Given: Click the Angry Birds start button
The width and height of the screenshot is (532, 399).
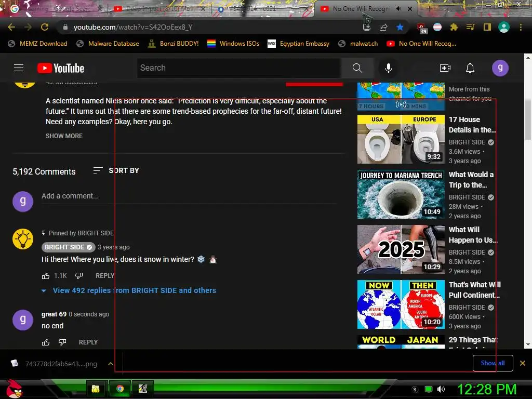Looking at the screenshot, I should [x=14, y=389].
